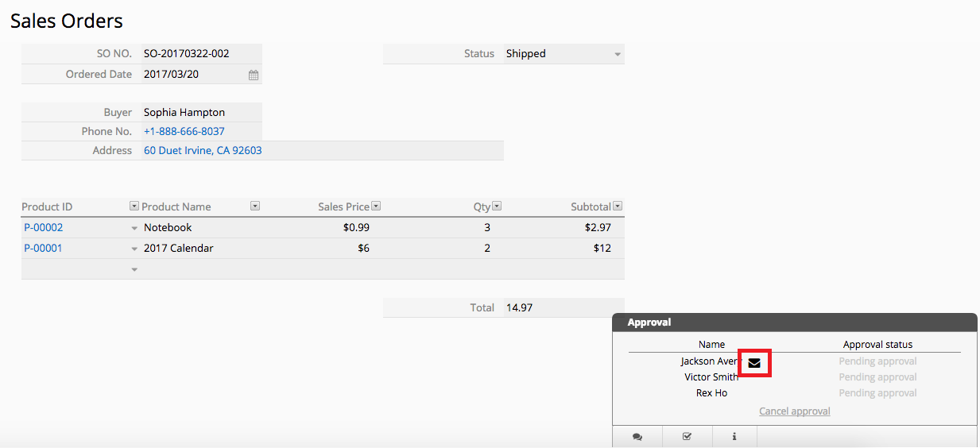This screenshot has width=980, height=448.
Task: Click the SO NO. field SO-20170322-002
Action: pos(201,54)
